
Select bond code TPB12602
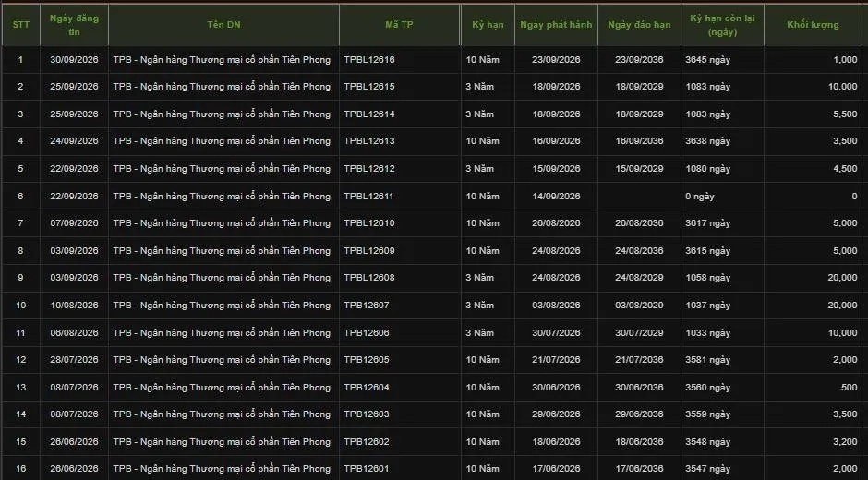[x=367, y=442]
